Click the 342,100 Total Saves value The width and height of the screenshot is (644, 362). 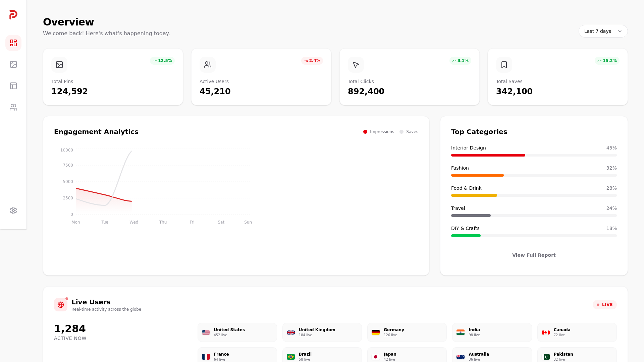point(514,92)
